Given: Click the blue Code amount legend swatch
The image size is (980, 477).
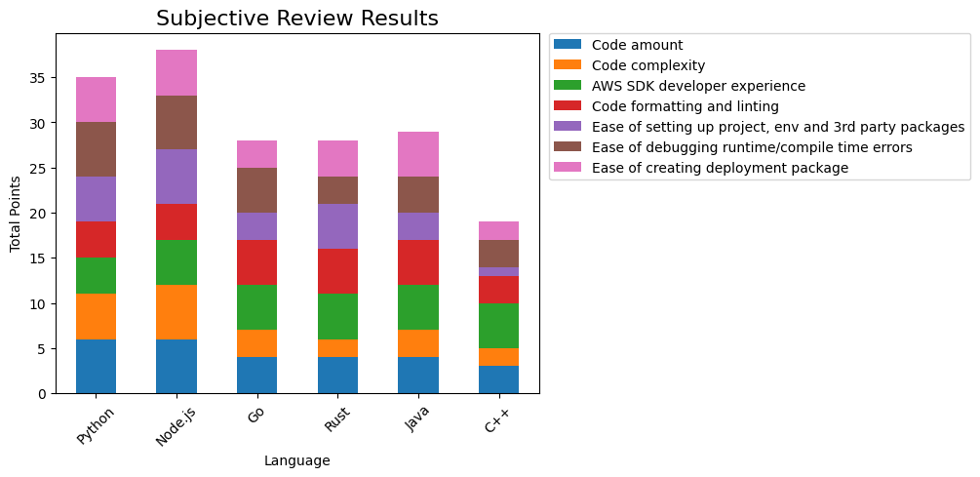Looking at the screenshot, I should (568, 45).
